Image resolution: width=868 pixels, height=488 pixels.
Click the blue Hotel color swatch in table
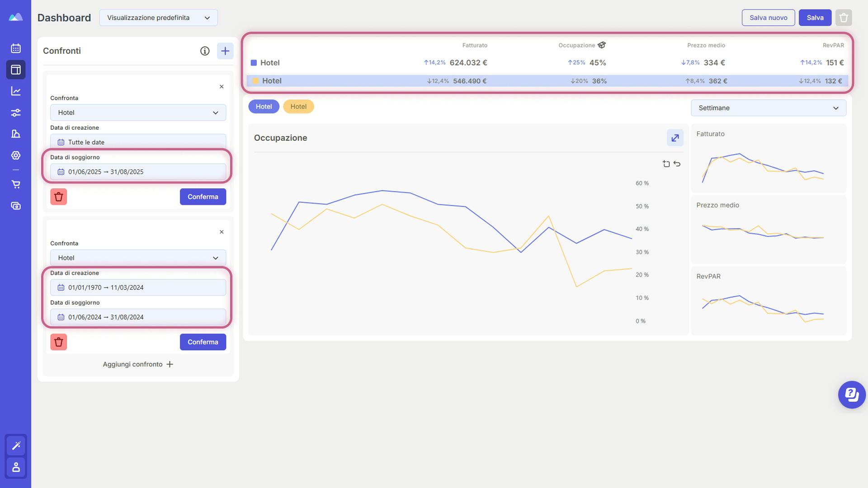pos(254,63)
